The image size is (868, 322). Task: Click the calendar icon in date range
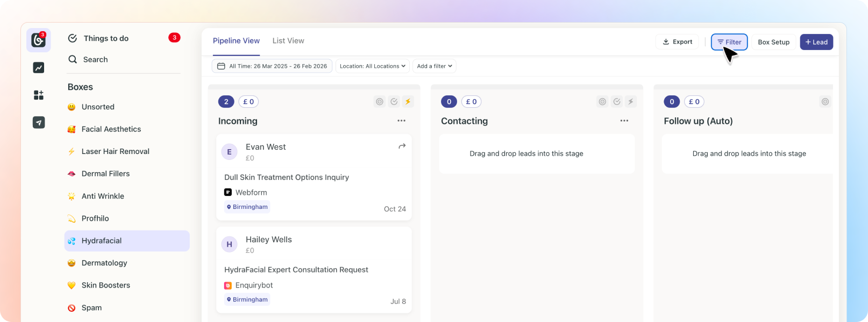(x=221, y=66)
